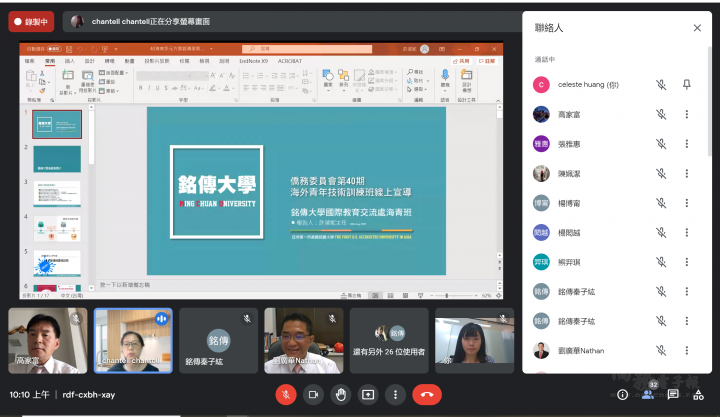Open the chat panel icon
This screenshot has height=417, width=720.
(673, 394)
